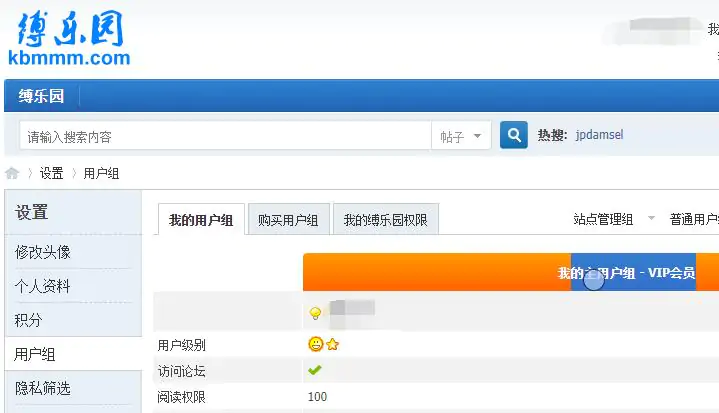The image size is (719, 413).
Task: Open the 帖子 search type dropdown
Action: [x=461, y=136]
